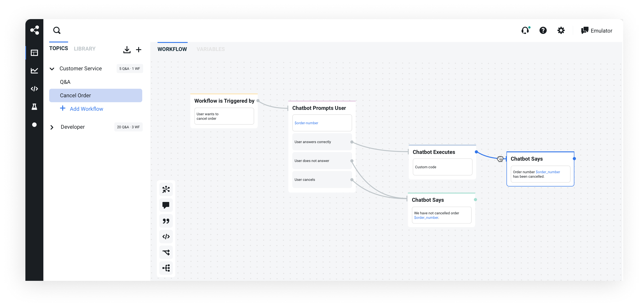
Task: Select the crossing arrows jump tool
Action: tap(166, 252)
